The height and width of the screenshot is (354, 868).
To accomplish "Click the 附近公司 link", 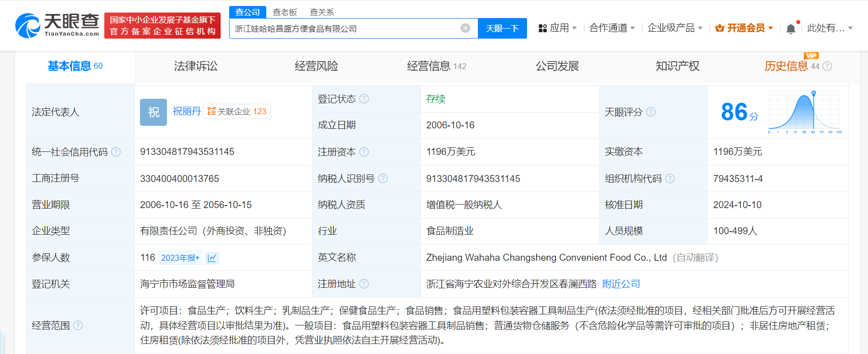I will 621,284.
